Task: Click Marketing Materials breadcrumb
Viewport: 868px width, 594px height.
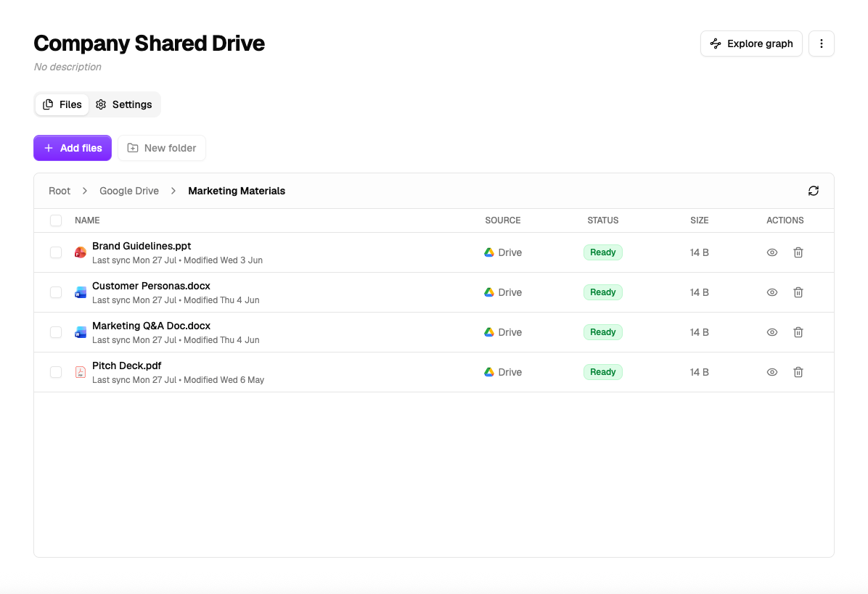Action: coord(237,191)
